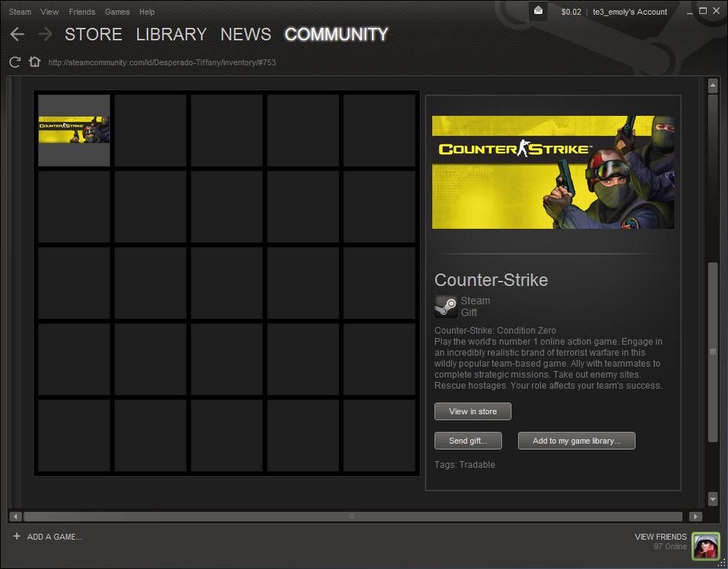Click the Counter-Strike item title text
The width and height of the screenshot is (728, 569).
491,280
